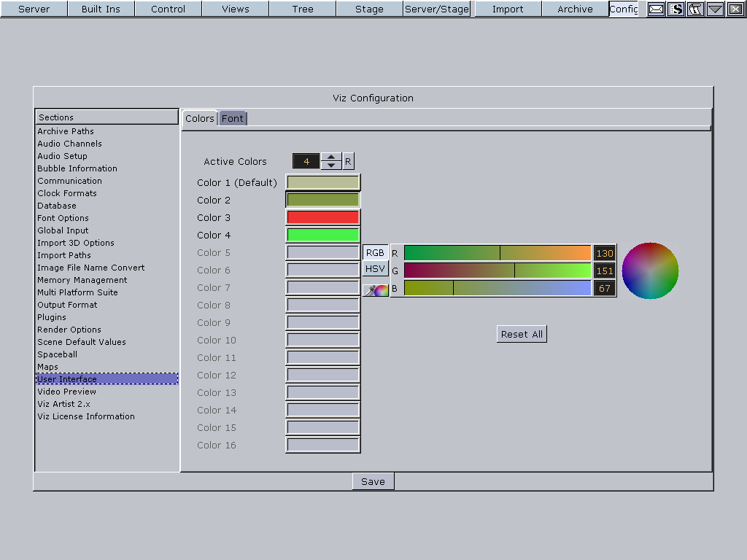
Task: Open the checklist S icon in the top bar
Action: coord(676,9)
